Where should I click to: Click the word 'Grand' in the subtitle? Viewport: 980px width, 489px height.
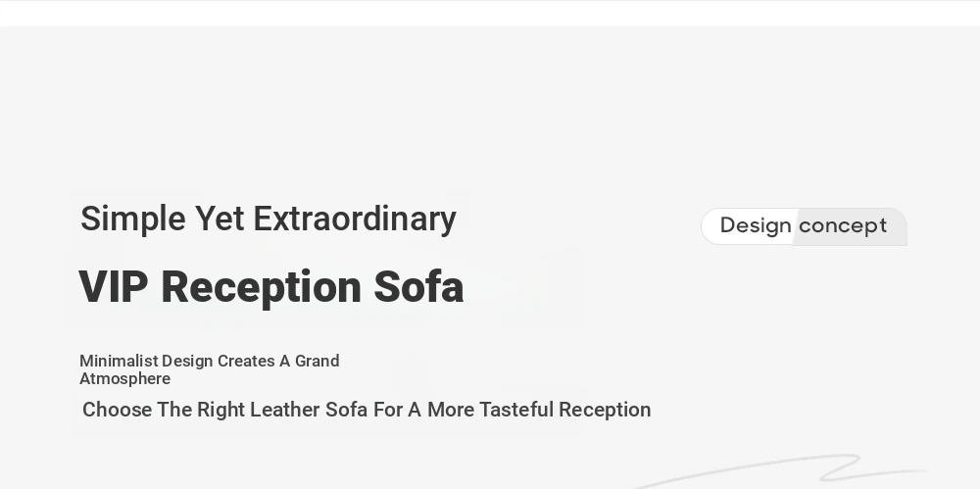click(317, 361)
